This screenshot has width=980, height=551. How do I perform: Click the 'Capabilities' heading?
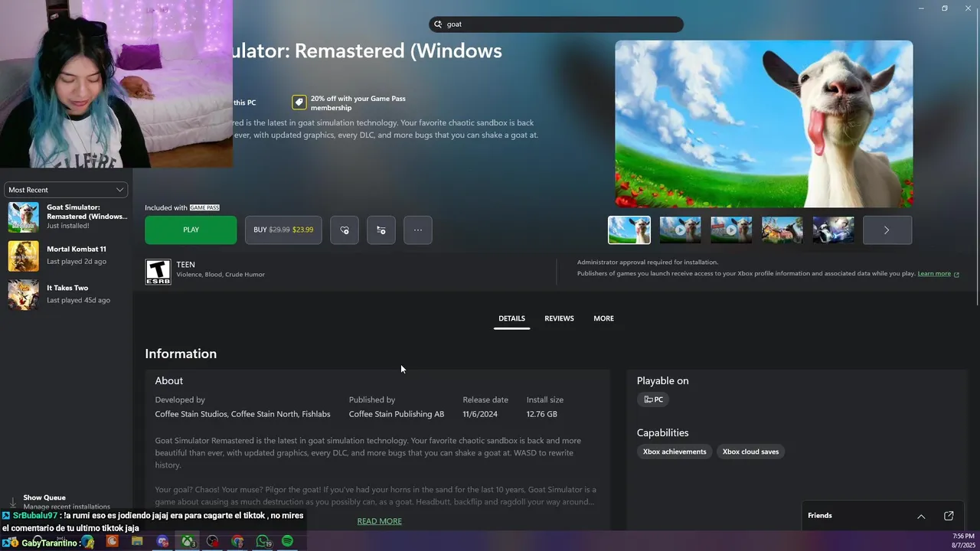[663, 433]
